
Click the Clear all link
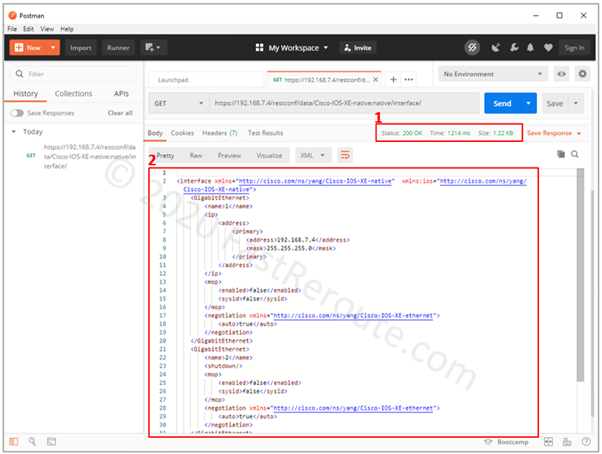coord(120,113)
